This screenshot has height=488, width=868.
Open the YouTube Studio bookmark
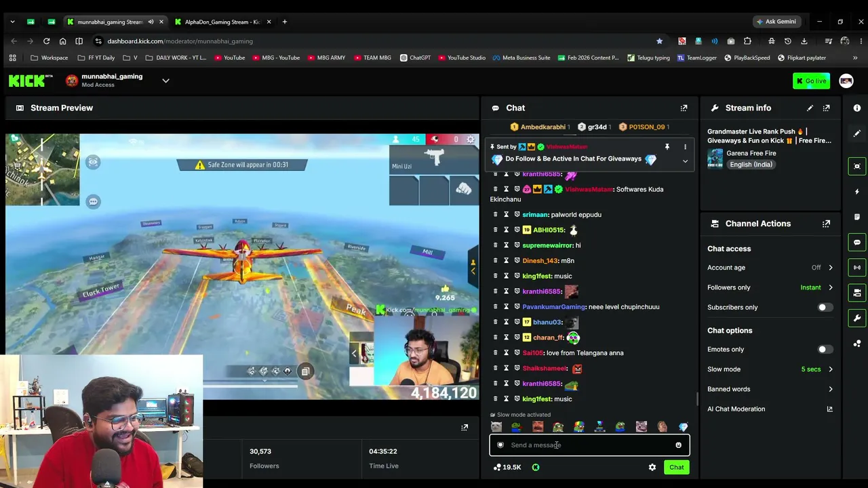tap(460, 58)
